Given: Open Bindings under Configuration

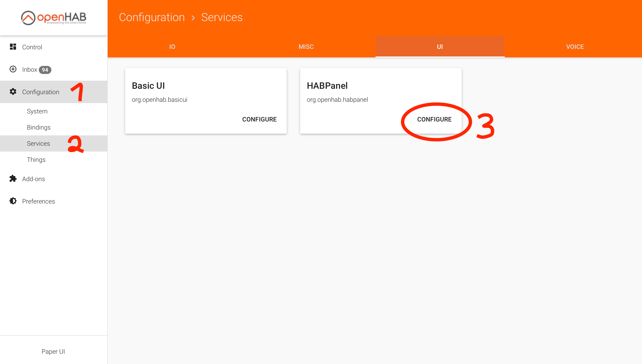Looking at the screenshot, I should click(x=39, y=127).
